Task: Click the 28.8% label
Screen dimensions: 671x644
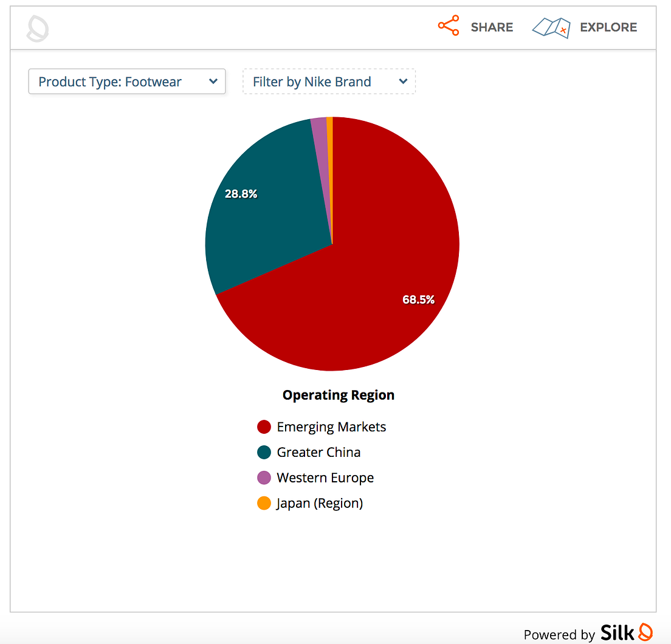Action: point(241,194)
